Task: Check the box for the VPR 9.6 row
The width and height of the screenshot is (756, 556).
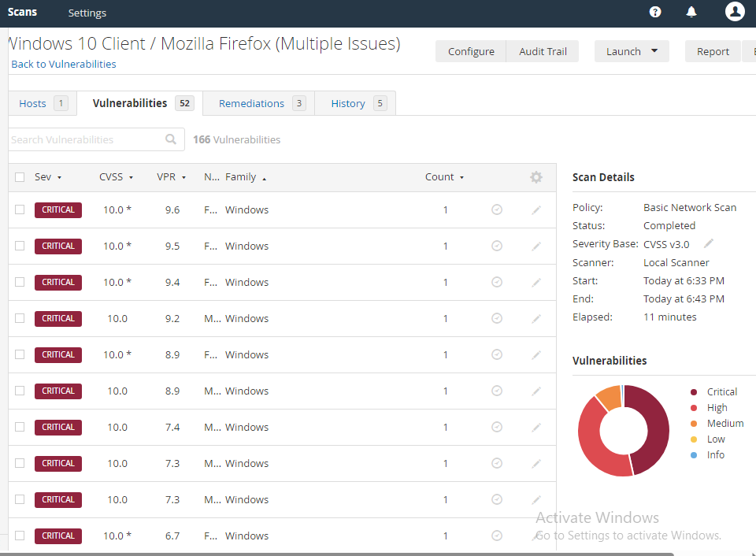Action: pos(20,209)
